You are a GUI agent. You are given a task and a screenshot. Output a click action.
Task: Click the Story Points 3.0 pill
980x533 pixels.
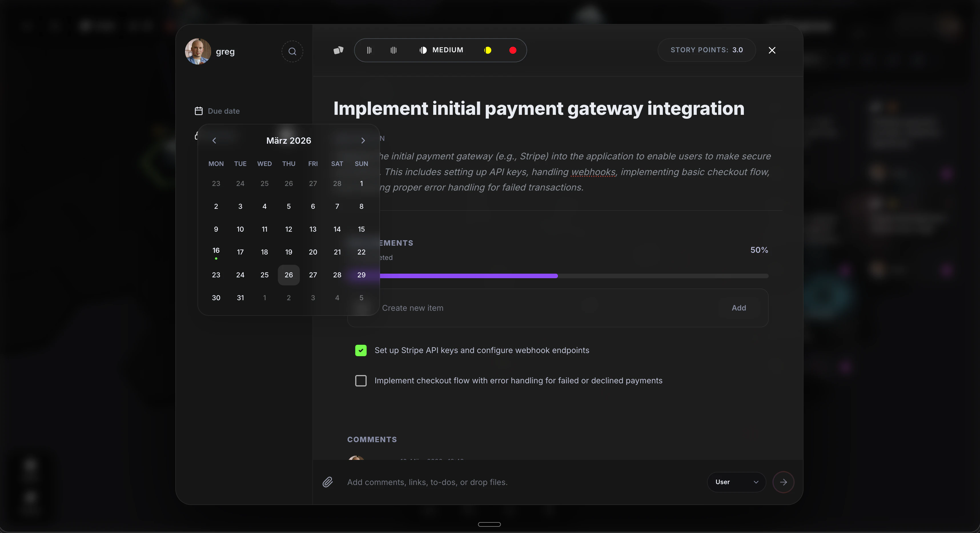tap(706, 50)
